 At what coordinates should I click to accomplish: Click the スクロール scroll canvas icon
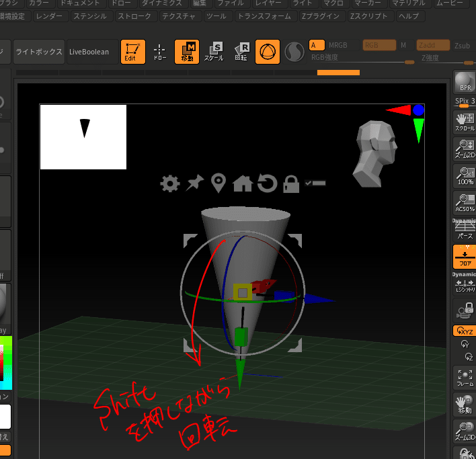coord(465,122)
